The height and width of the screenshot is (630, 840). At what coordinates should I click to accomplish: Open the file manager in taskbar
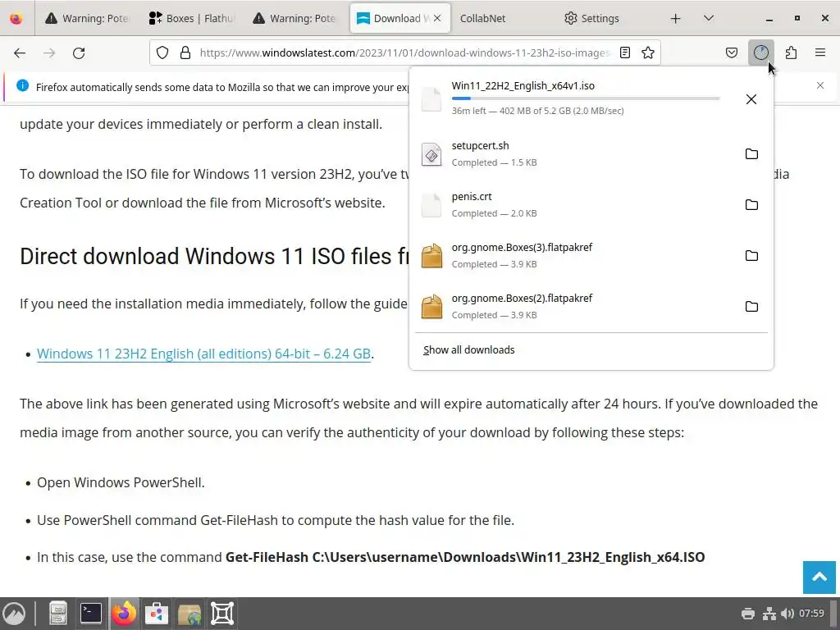57,614
